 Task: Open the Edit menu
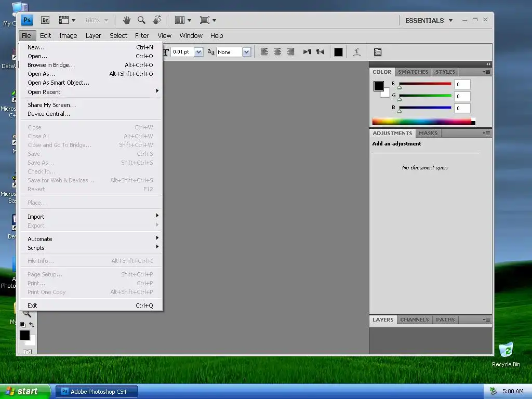pyautogui.click(x=45, y=36)
